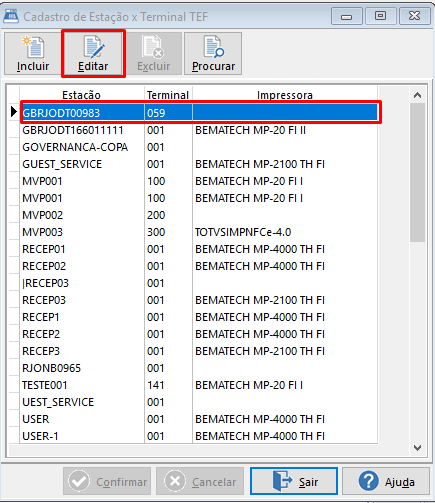The image size is (435, 503).
Task: Select the RECEP01 station row
Action: tap(199, 249)
